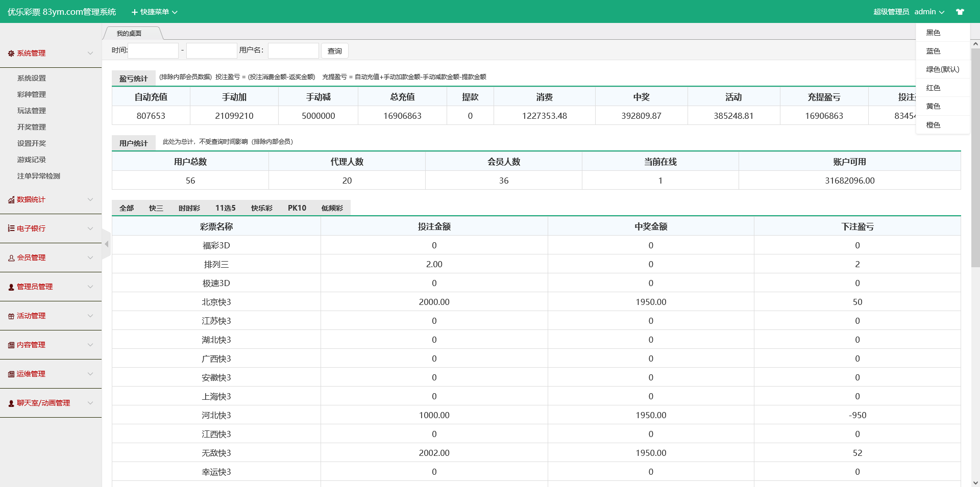Click the scrollbar up arrow

click(975, 44)
